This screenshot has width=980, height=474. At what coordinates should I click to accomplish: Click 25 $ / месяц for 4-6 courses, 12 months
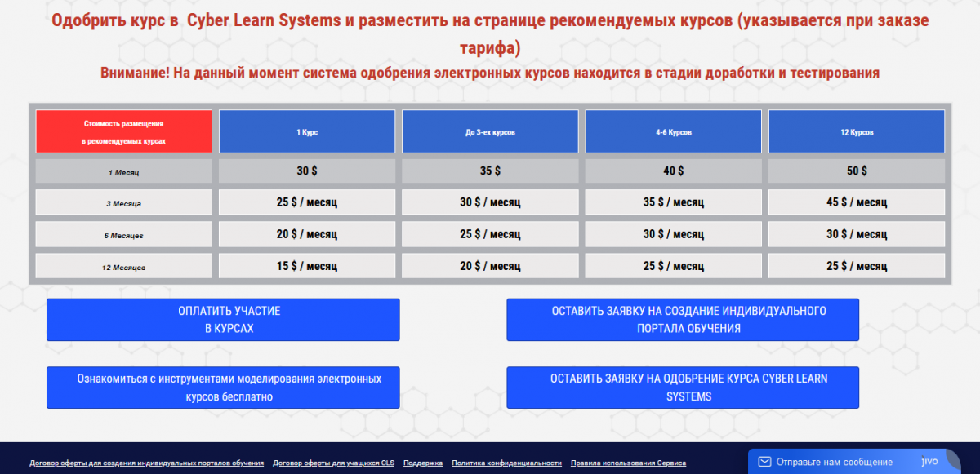coord(674,267)
